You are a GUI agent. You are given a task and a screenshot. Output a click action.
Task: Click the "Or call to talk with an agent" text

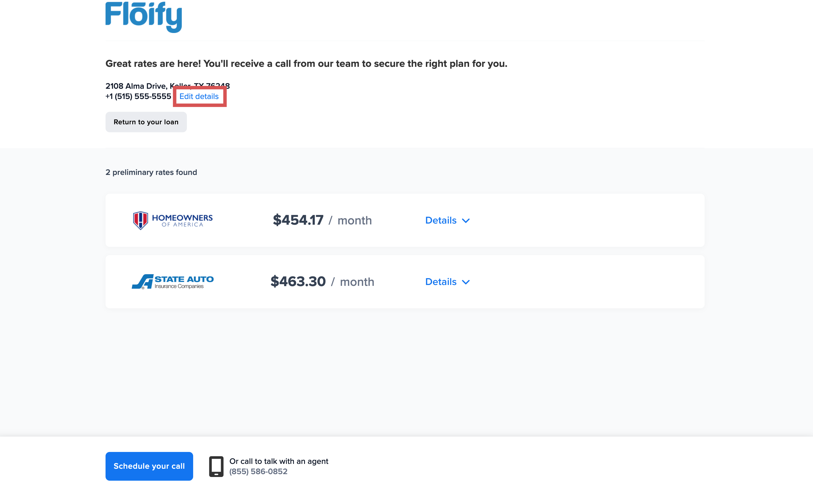click(279, 461)
